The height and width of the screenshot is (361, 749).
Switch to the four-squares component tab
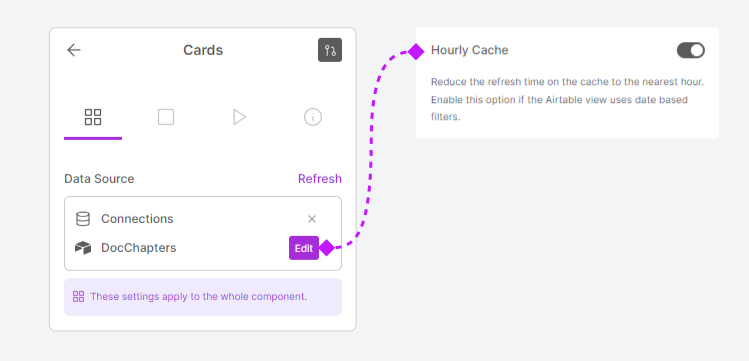(x=93, y=117)
